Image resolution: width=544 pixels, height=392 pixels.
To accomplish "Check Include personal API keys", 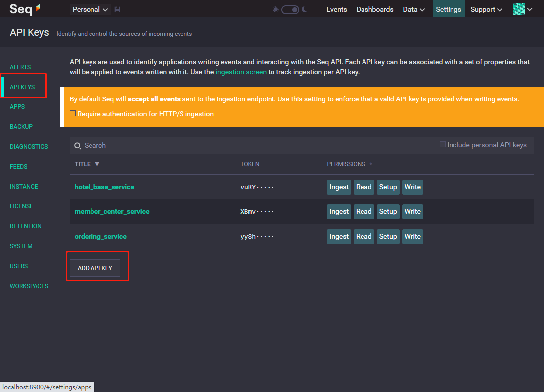I will click(443, 144).
